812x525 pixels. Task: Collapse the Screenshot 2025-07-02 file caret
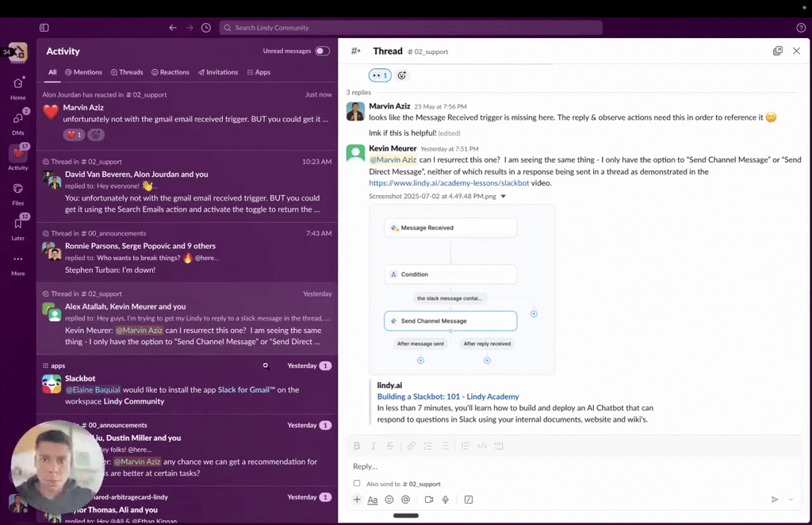[503, 197]
